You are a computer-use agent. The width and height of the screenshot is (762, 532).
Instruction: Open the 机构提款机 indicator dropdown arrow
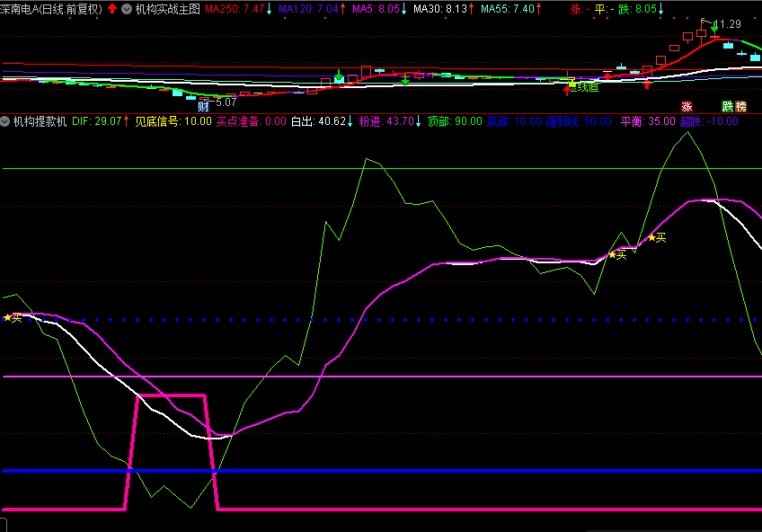[4, 121]
